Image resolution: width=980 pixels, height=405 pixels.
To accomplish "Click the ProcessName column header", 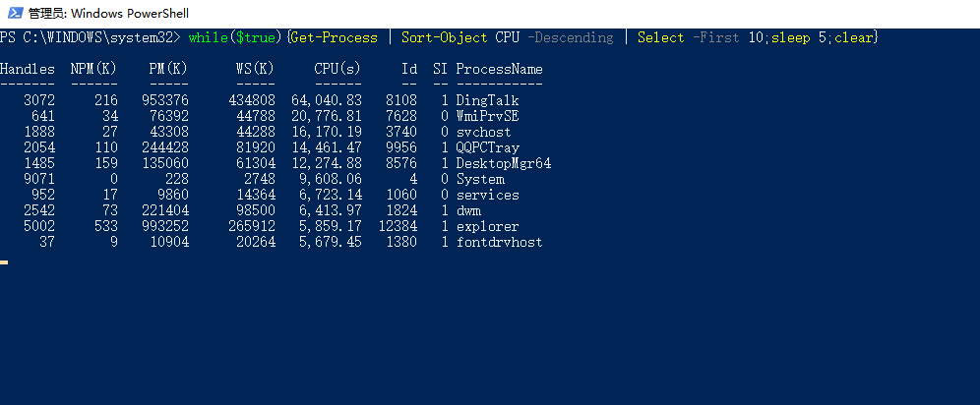I will [500, 69].
